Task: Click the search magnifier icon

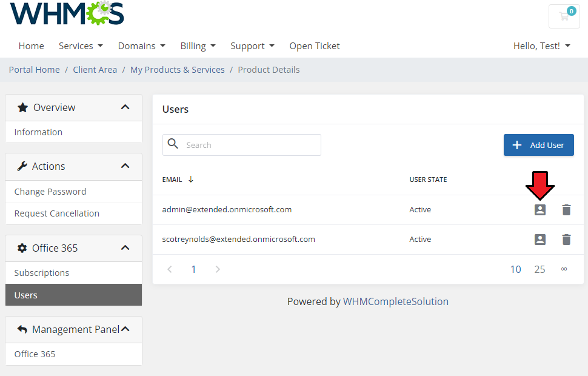Action: coord(173,143)
